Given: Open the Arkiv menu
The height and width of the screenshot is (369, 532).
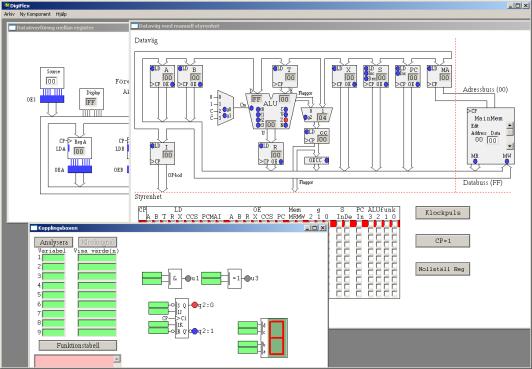Looking at the screenshot, I should (x=9, y=14).
